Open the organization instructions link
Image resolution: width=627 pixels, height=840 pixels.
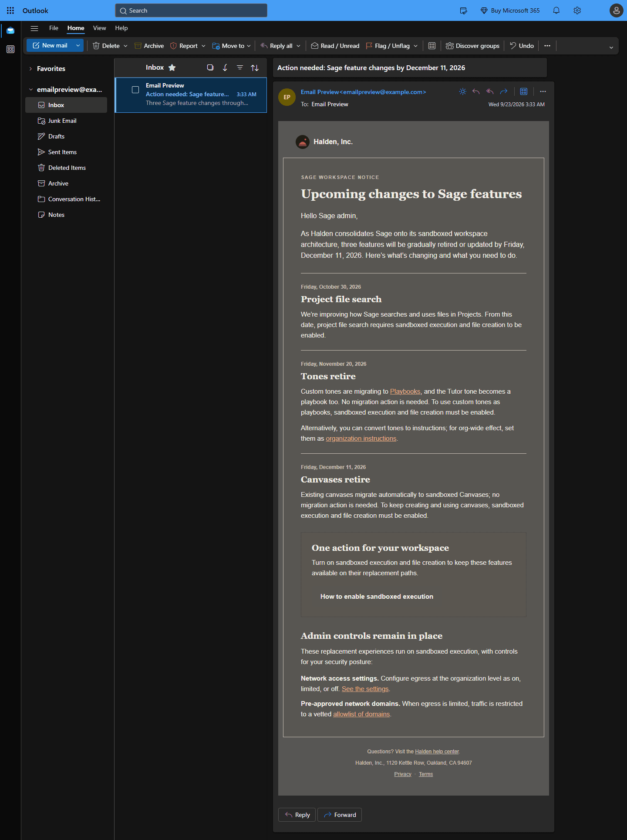361,439
